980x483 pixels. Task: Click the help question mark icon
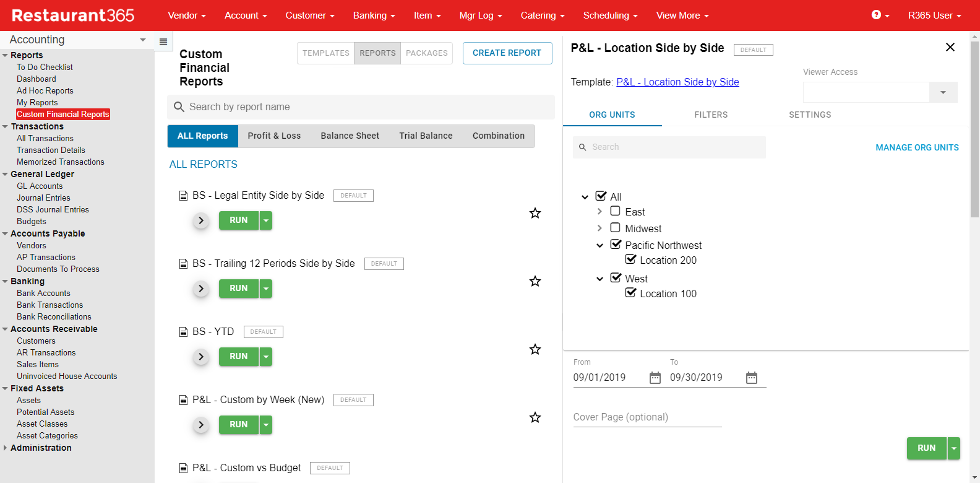click(x=876, y=15)
